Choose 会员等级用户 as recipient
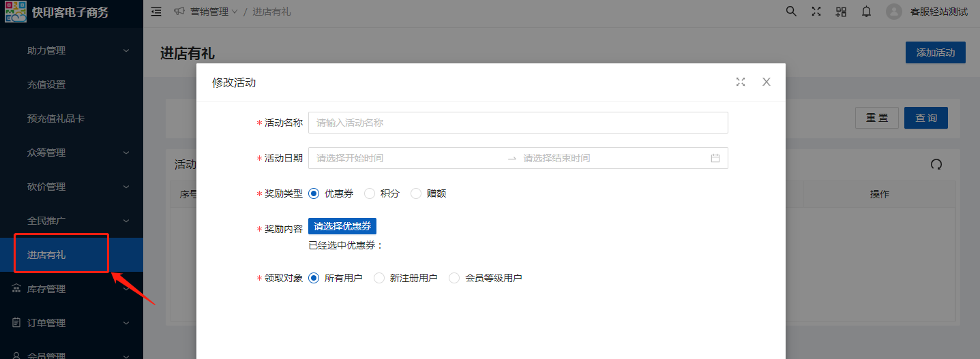The height and width of the screenshot is (359, 980). 454,278
